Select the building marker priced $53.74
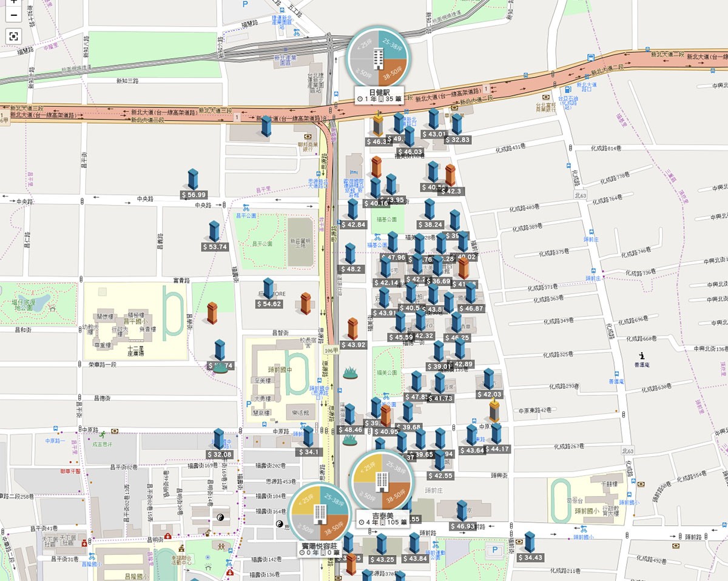Screen dimensions: 728x581 pyautogui.click(x=214, y=232)
